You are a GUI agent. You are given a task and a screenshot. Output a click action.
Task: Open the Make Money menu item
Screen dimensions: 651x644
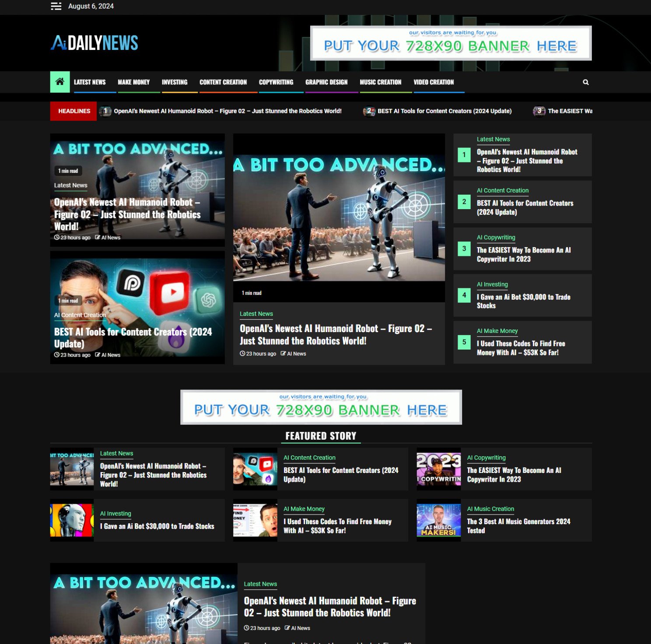click(133, 82)
